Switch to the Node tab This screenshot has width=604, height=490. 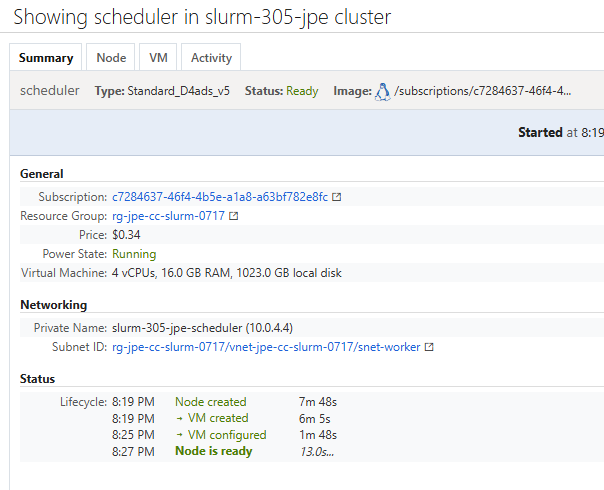click(x=111, y=58)
